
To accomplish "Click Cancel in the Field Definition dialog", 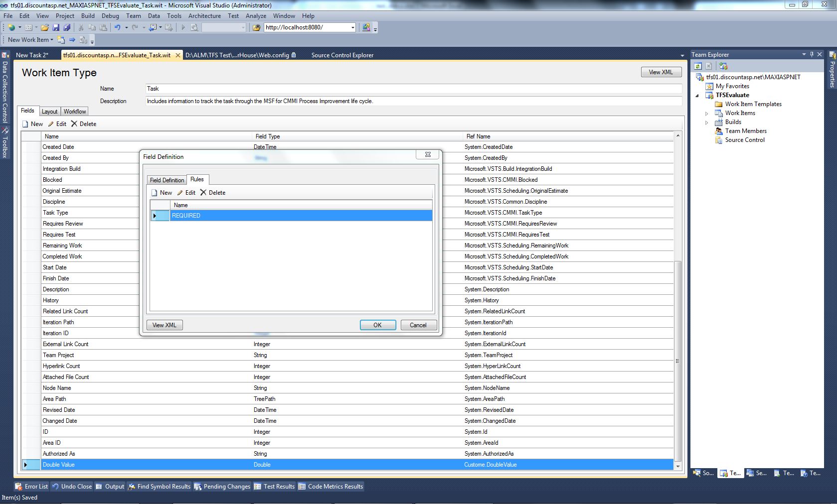I will click(x=418, y=325).
